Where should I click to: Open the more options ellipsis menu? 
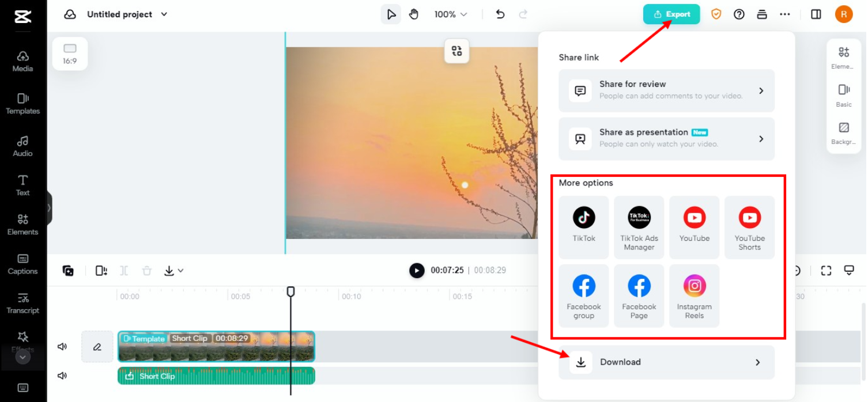[785, 14]
